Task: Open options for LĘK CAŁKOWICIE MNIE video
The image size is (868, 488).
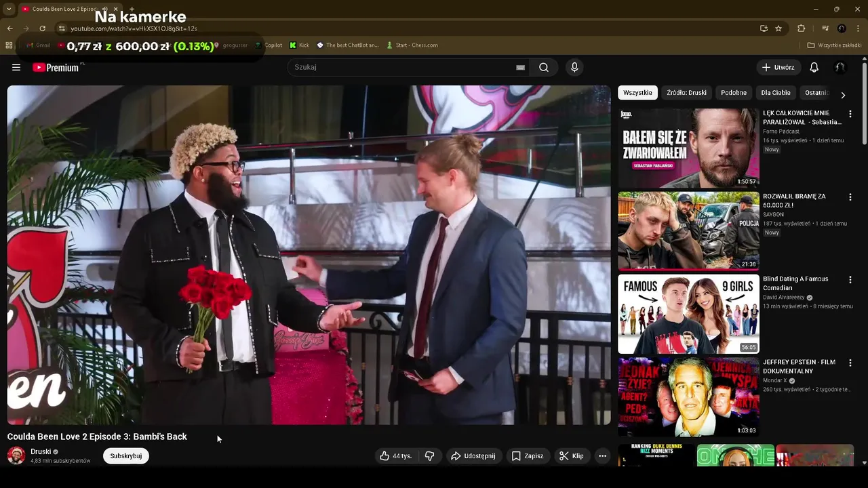Action: [850, 114]
